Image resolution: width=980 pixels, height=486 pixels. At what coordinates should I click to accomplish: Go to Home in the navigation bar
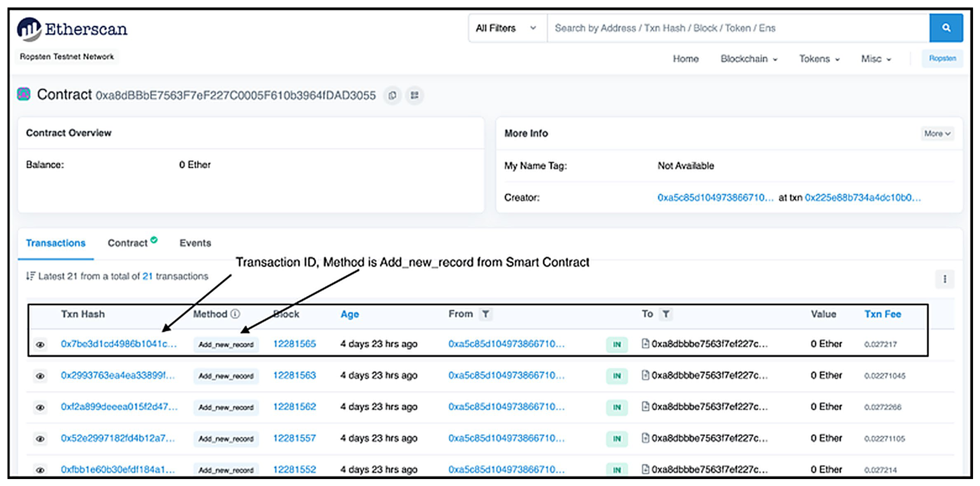coord(686,59)
